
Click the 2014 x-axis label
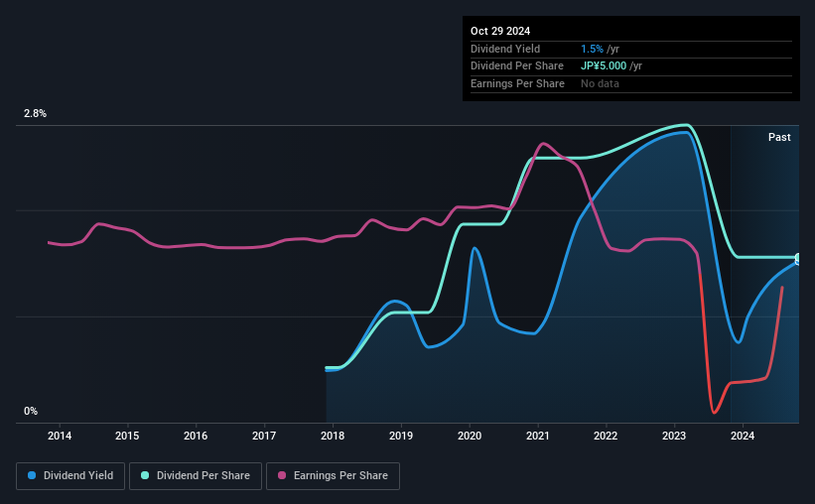[60, 436]
